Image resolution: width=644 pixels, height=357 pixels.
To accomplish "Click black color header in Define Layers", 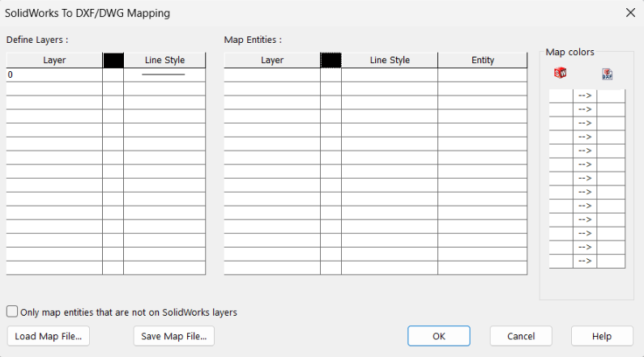I will point(113,60).
